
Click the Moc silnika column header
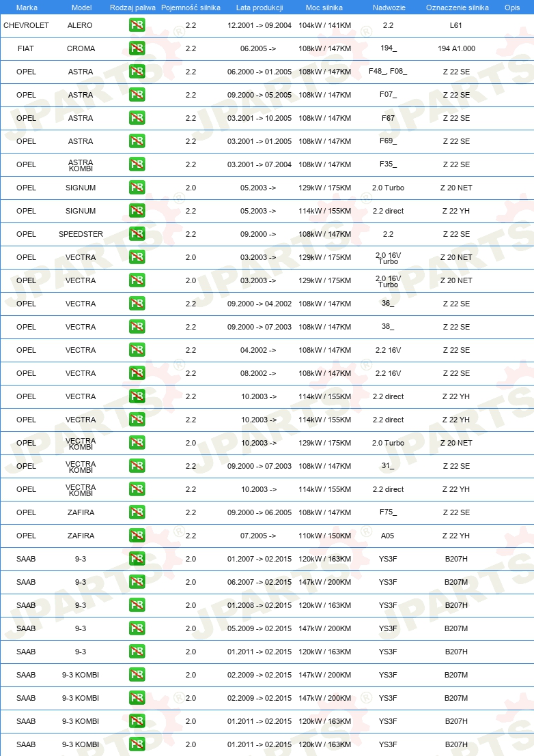[324, 8]
